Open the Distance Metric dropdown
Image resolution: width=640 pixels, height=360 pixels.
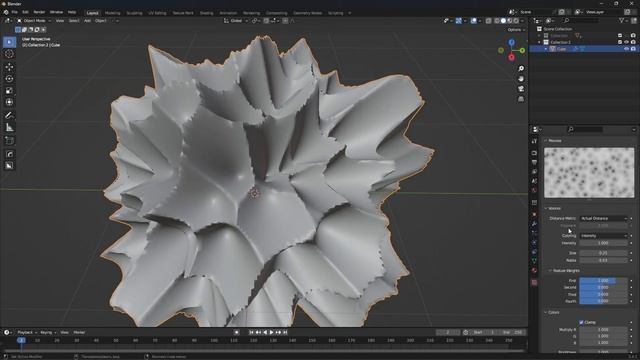pos(603,218)
